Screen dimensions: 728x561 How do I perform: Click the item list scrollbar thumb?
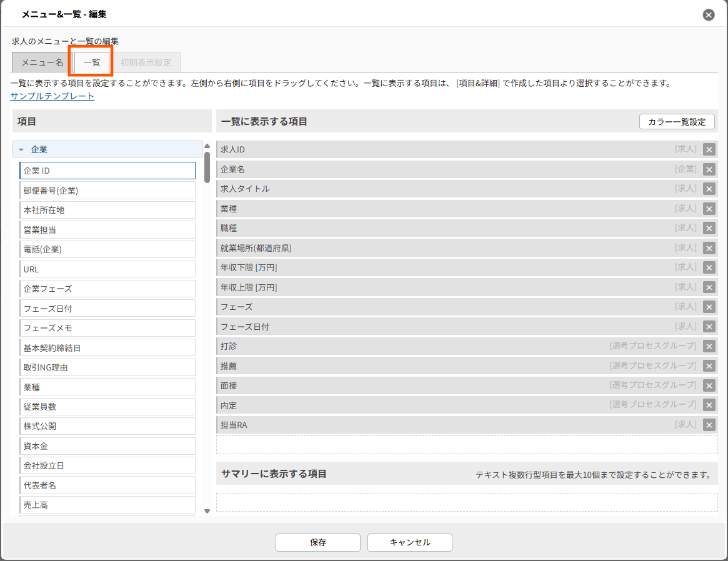207,167
